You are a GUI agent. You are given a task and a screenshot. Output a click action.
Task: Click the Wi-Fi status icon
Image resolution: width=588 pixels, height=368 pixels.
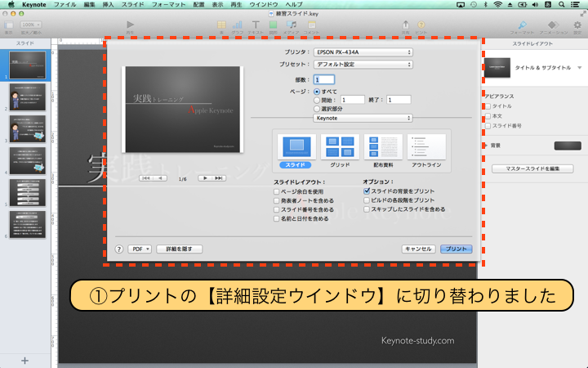(497, 5)
